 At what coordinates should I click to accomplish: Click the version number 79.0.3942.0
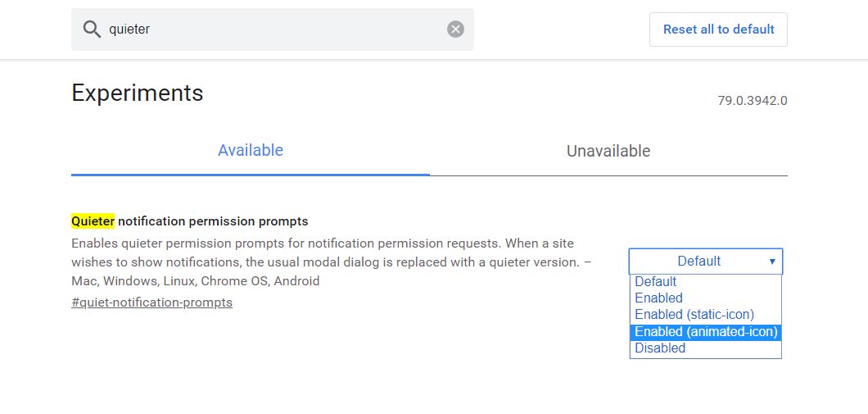pyautogui.click(x=753, y=101)
